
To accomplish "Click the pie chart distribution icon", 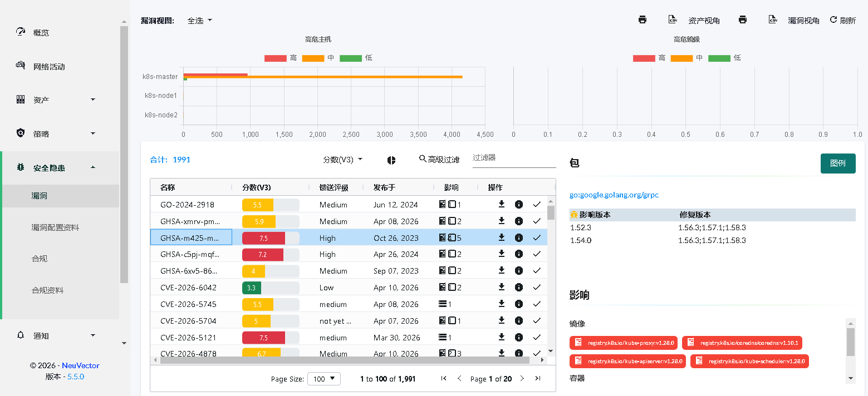I will pos(391,160).
